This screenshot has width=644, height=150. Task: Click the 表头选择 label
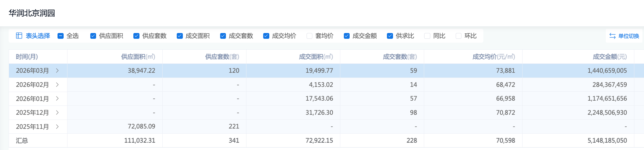[x=38, y=36]
